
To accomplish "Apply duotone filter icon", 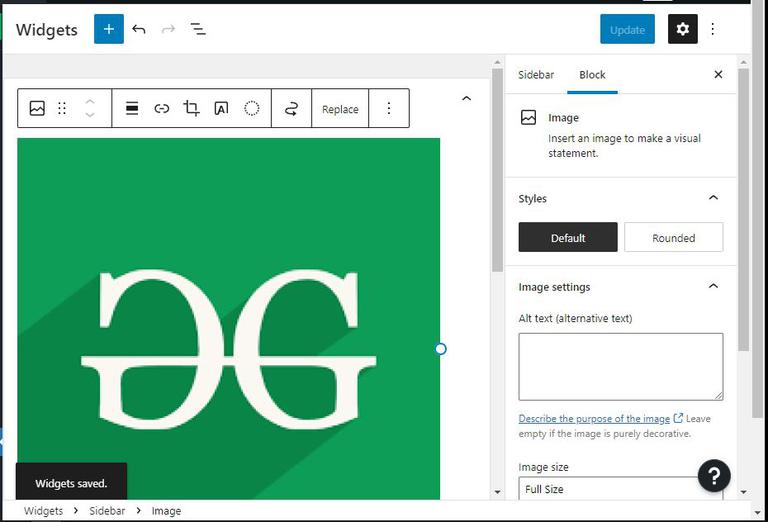I will 251,108.
